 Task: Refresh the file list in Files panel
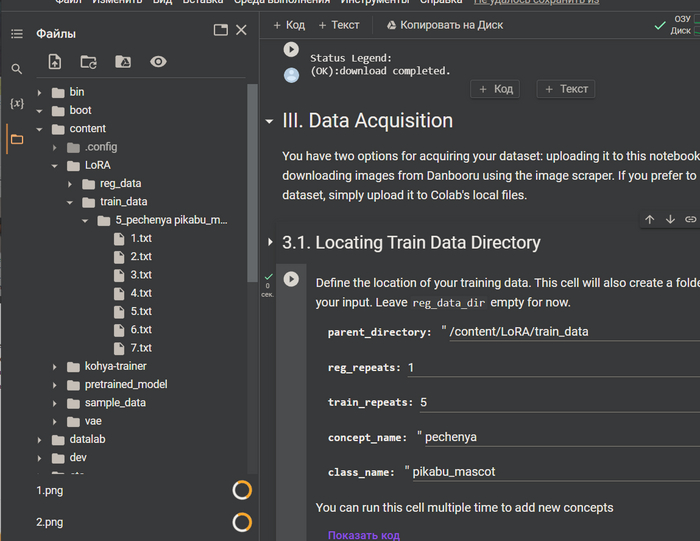click(x=89, y=62)
